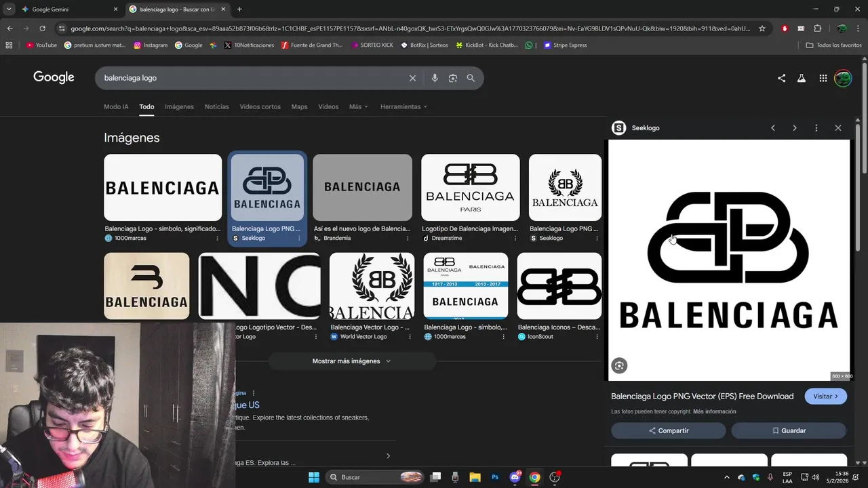Click the browser address bar URL
868x488 pixels.
click(410, 28)
